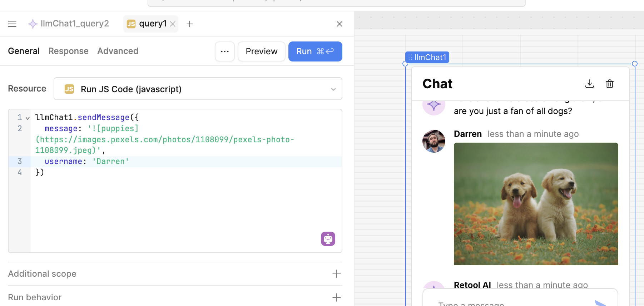
Task: Expand the Run behavior section
Action: [175, 297]
